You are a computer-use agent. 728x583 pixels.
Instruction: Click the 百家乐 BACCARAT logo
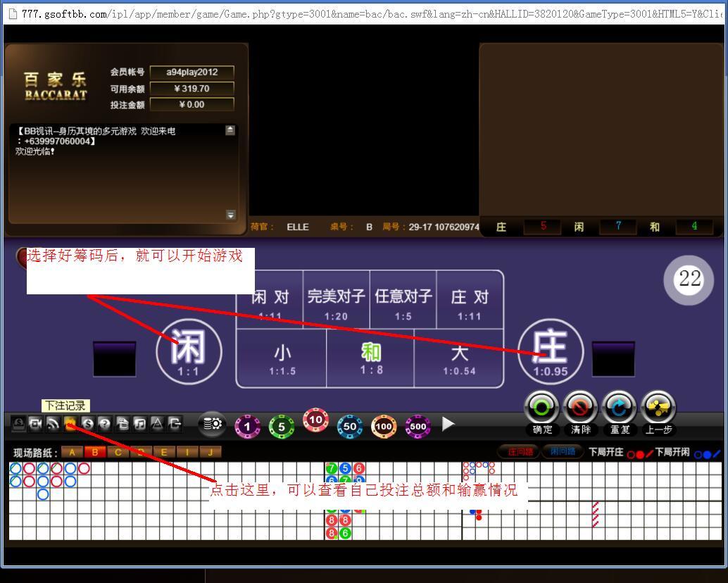tap(56, 87)
